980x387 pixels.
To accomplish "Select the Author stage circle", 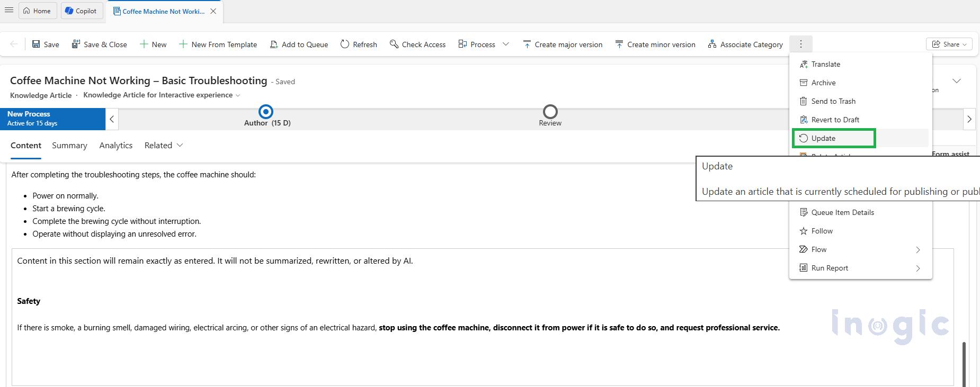I will tap(266, 112).
